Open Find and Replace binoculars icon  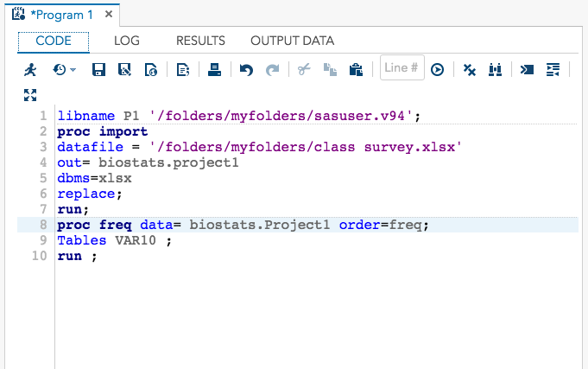pyautogui.click(x=495, y=70)
